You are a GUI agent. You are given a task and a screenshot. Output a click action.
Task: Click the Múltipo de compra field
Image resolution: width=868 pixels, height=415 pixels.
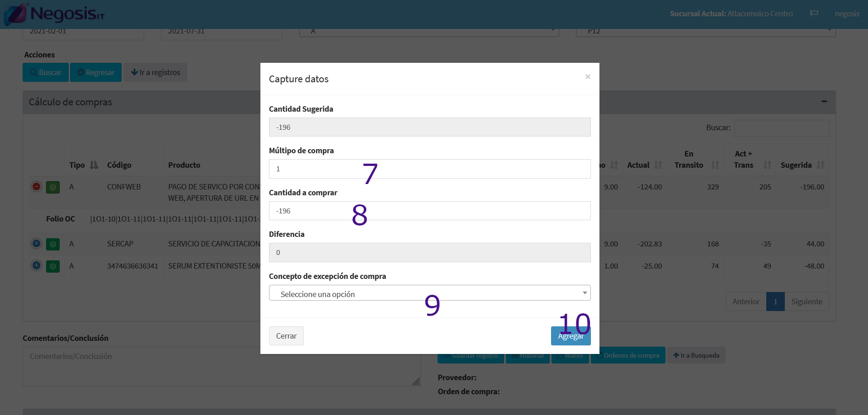point(429,169)
